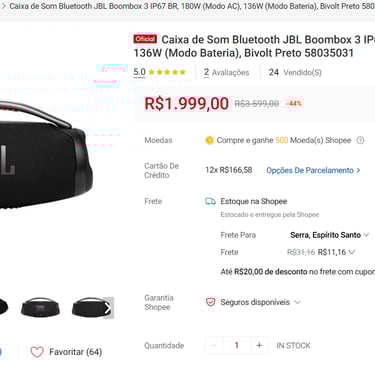Click the next arrow on thumbnail carousel

tap(108, 308)
